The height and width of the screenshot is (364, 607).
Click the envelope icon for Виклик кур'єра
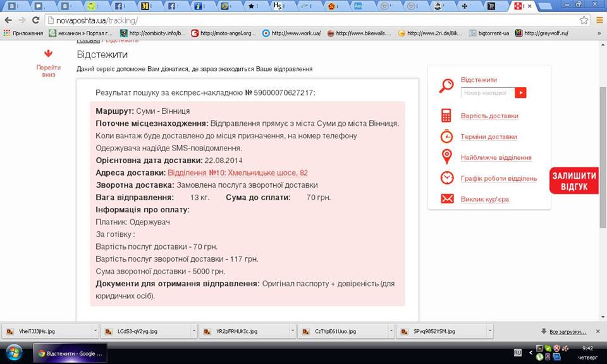(447, 199)
